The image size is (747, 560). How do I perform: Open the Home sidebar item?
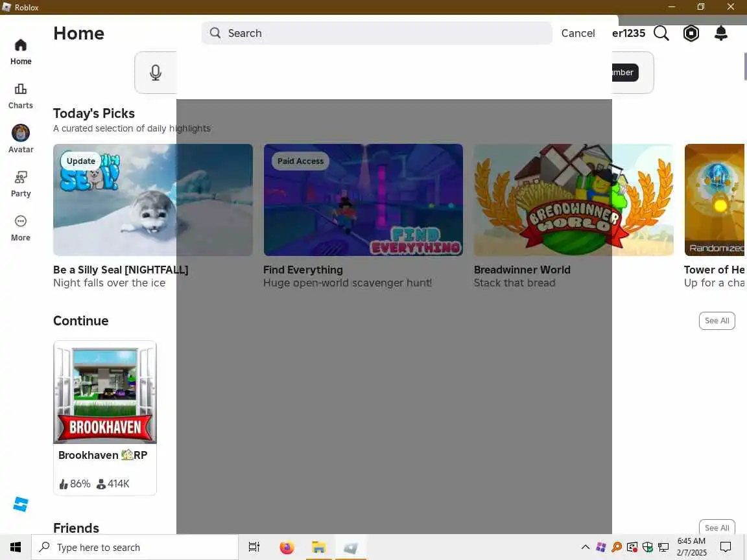[21, 52]
